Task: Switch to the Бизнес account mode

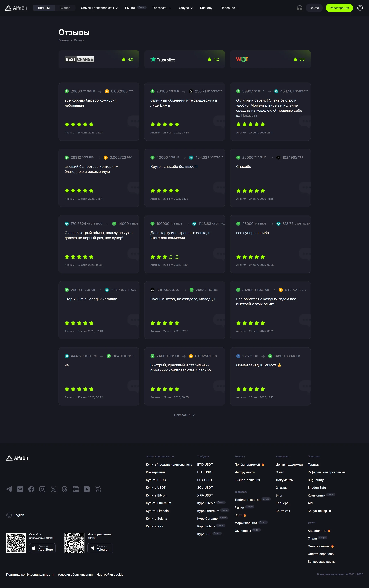Action: [65, 8]
